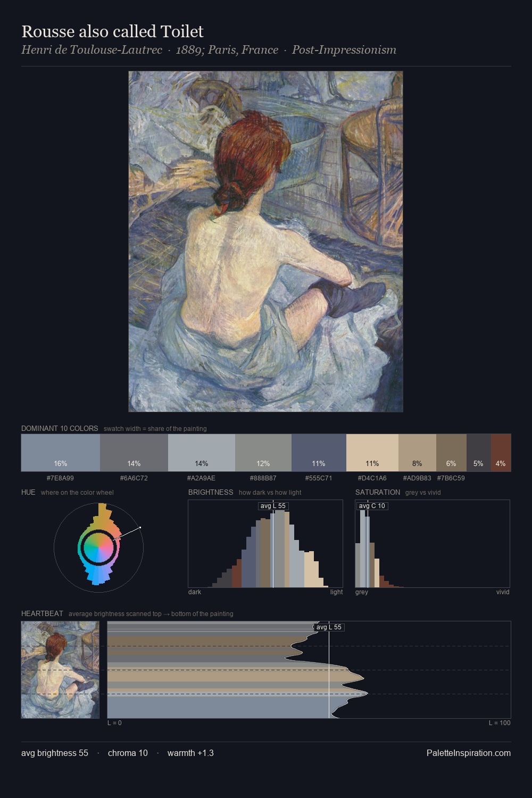Click the 'warmth +1.3' footer stat
This screenshot has height=798, width=532.
pos(190,753)
